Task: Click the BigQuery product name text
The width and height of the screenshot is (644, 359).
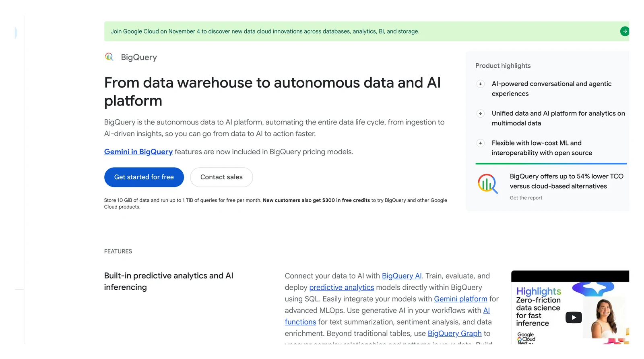Action: click(x=139, y=57)
